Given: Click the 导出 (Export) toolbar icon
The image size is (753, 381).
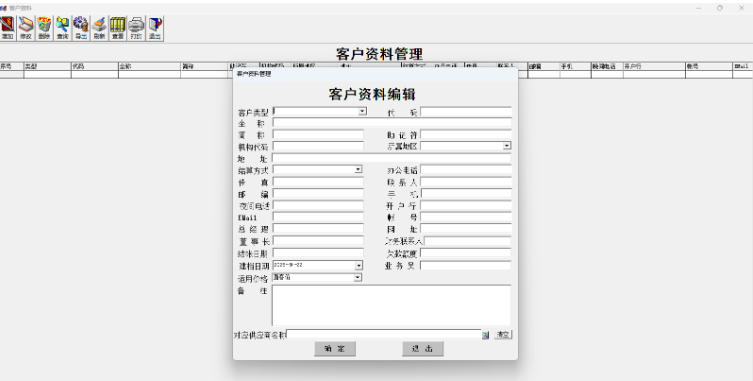Looking at the screenshot, I should (81, 28).
